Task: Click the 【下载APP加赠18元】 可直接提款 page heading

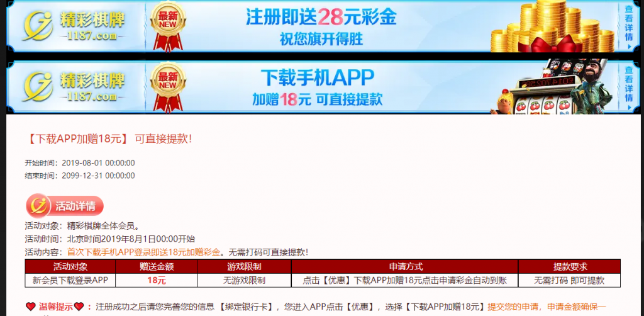Action: [x=108, y=139]
